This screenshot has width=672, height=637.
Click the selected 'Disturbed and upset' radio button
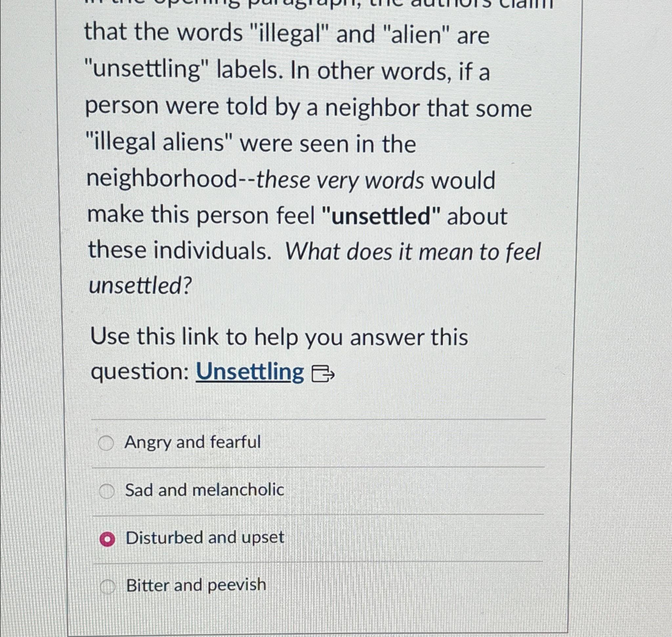coord(107,538)
